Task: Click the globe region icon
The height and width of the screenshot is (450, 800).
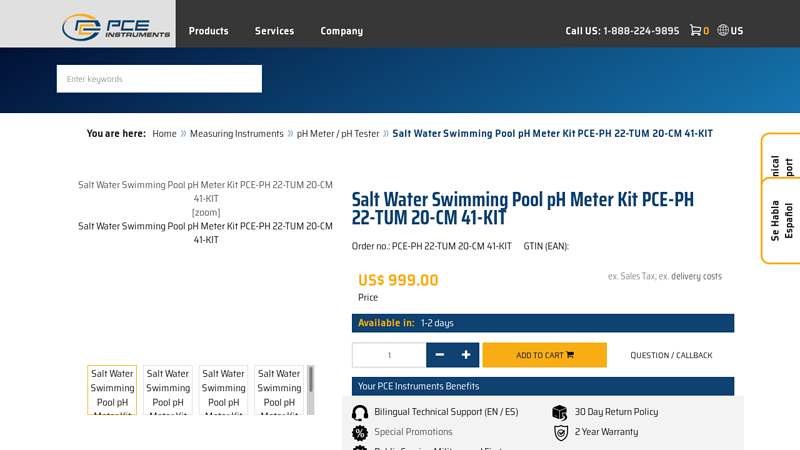Action: (723, 30)
